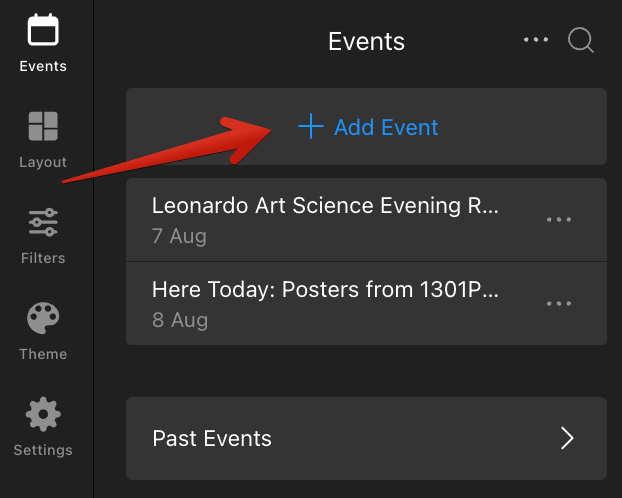Viewport: 622px width, 498px height.
Task: Click the blue plus icon
Action: coord(311,126)
